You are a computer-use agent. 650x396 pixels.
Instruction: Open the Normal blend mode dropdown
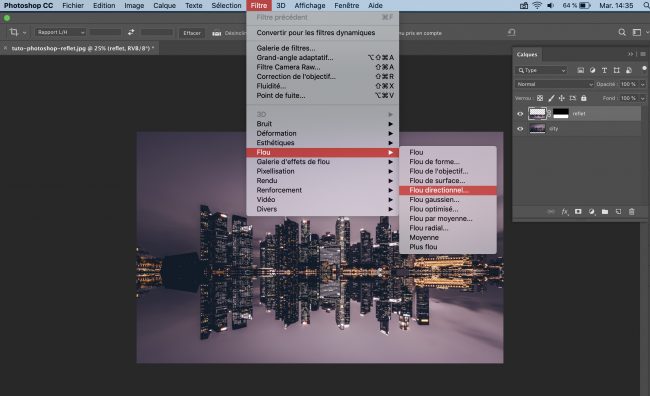click(555, 84)
